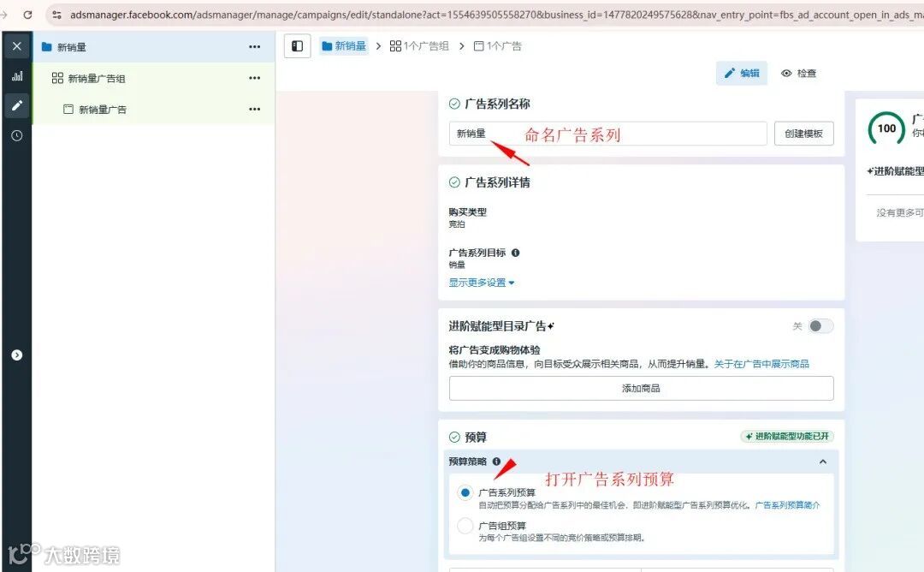Viewport: 924px width, 572px height.
Task: Go to the 1个广告组 breadcrumb
Action: pos(419,46)
